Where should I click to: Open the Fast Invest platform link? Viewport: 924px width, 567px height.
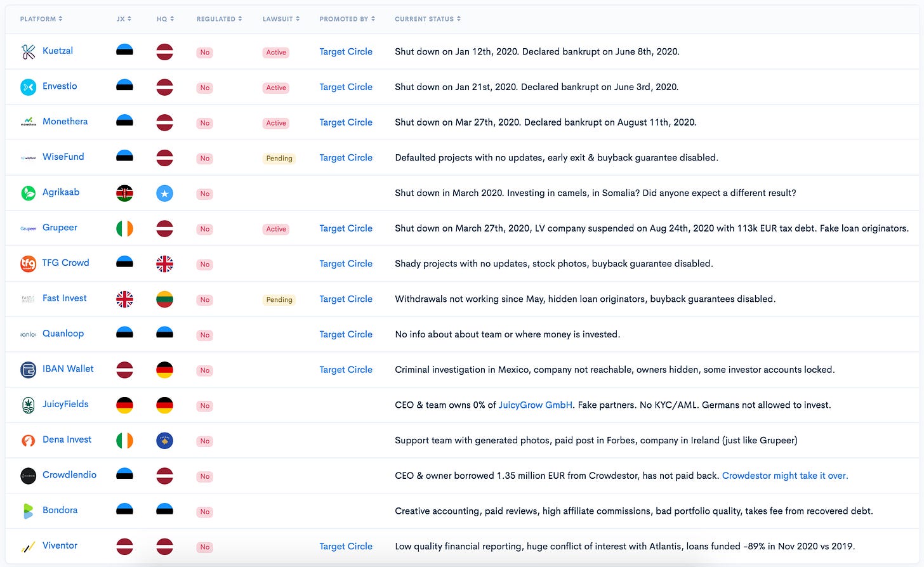coord(65,298)
